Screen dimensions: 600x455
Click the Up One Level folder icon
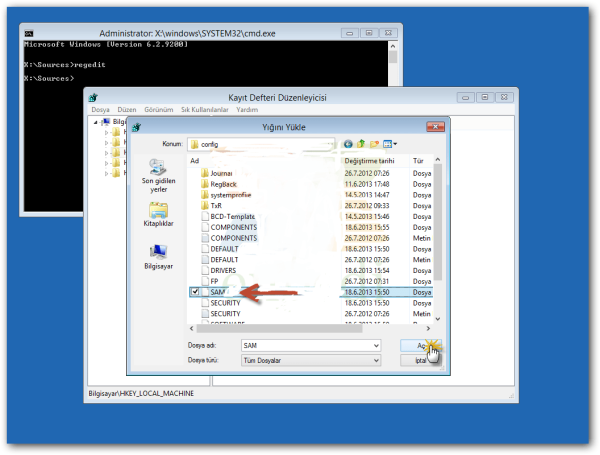tap(361, 144)
